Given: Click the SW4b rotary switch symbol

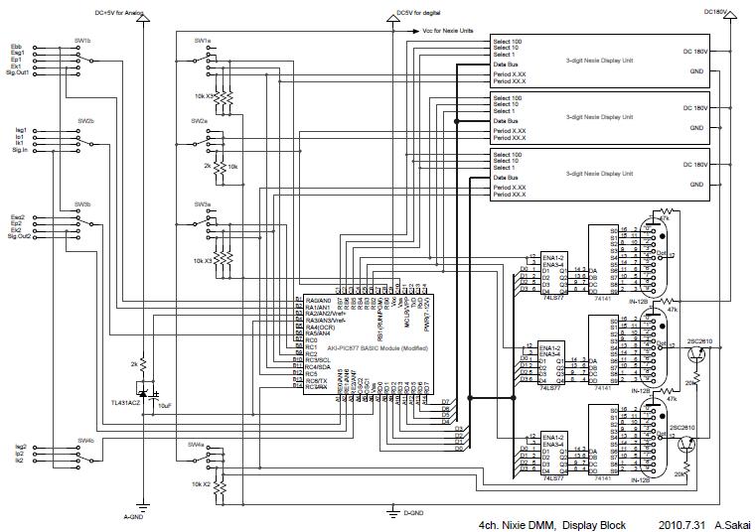Looking at the screenshot, I should click(x=85, y=458).
